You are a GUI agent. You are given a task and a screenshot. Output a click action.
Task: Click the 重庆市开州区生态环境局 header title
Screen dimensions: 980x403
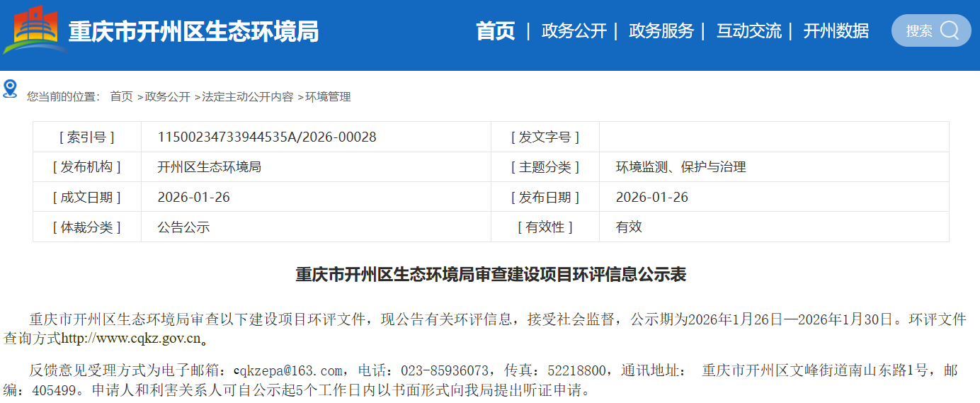click(x=193, y=32)
